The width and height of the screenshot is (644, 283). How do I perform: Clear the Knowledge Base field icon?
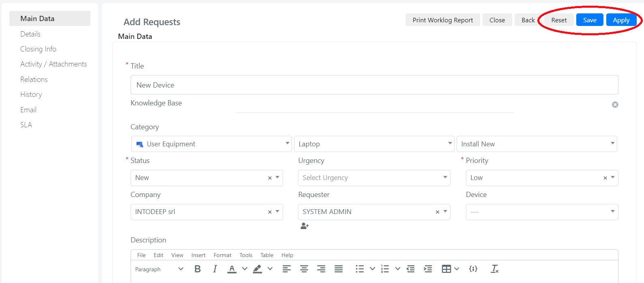pos(615,105)
